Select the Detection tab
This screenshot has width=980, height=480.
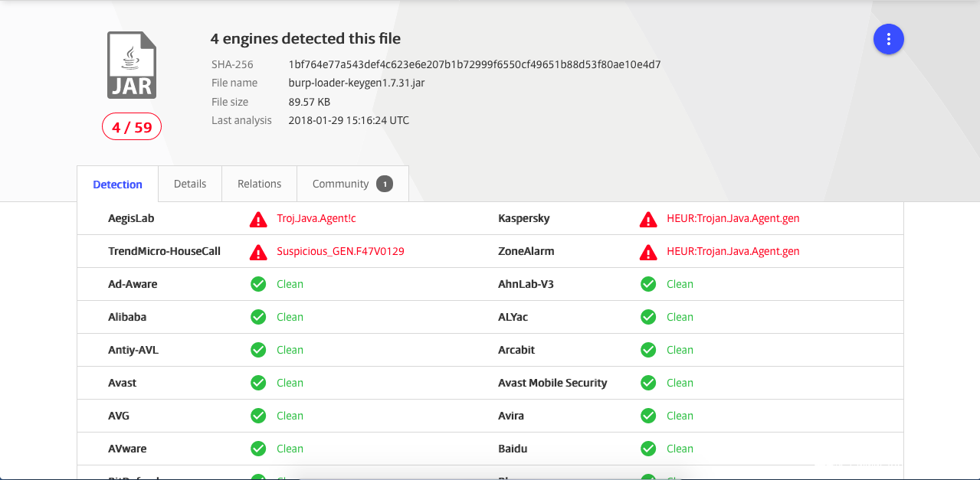[117, 184]
